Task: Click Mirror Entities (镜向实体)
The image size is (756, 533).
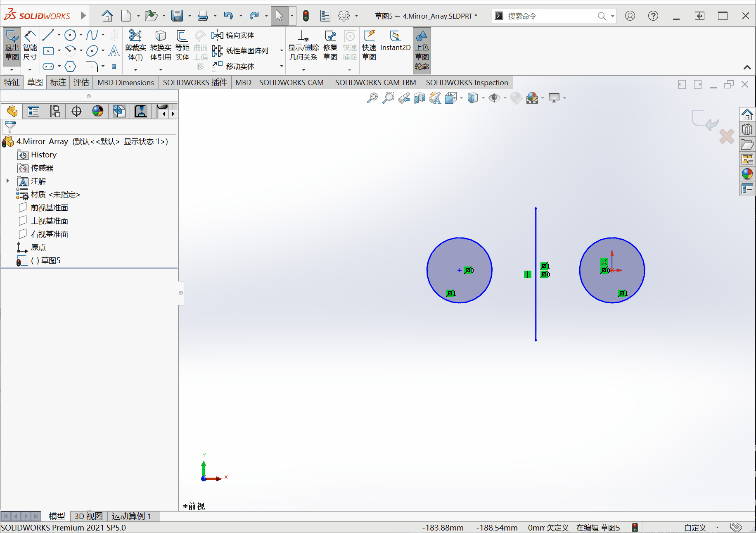Action: pyautogui.click(x=233, y=35)
